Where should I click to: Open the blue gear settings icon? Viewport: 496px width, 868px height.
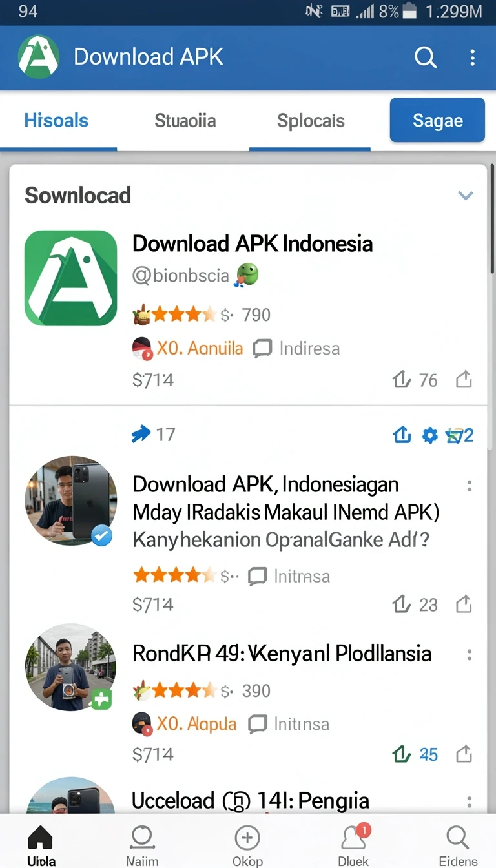(x=429, y=436)
